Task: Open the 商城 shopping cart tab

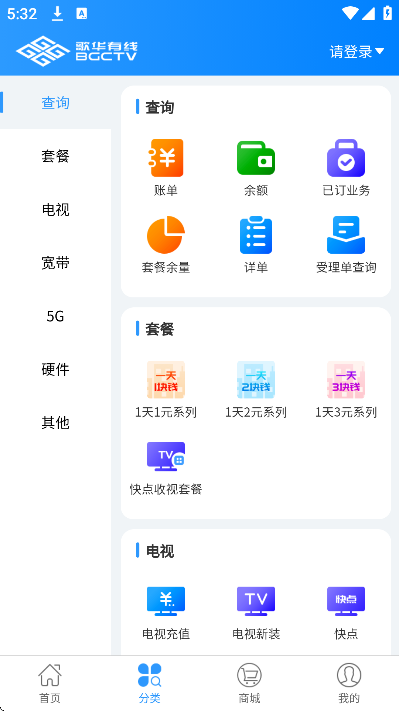Action: pyautogui.click(x=249, y=683)
